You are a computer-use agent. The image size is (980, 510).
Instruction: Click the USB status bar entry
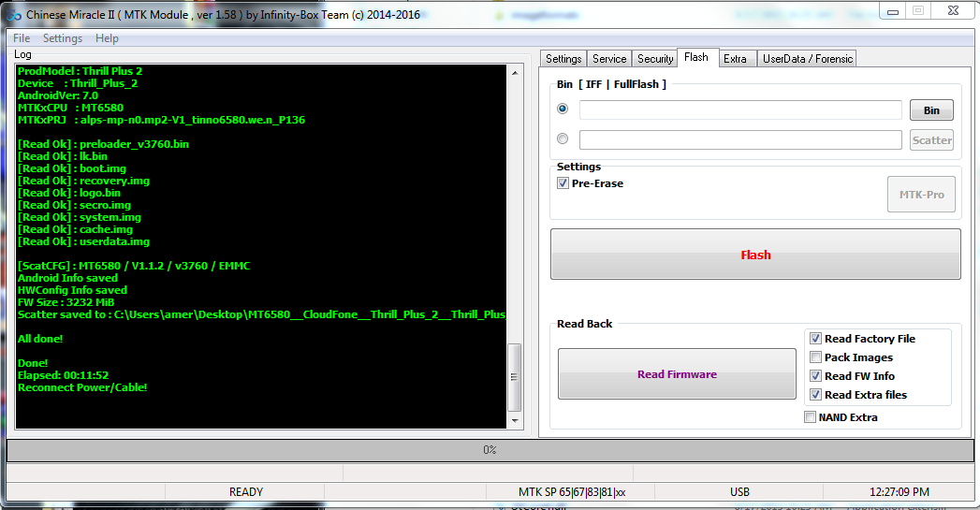tap(739, 492)
